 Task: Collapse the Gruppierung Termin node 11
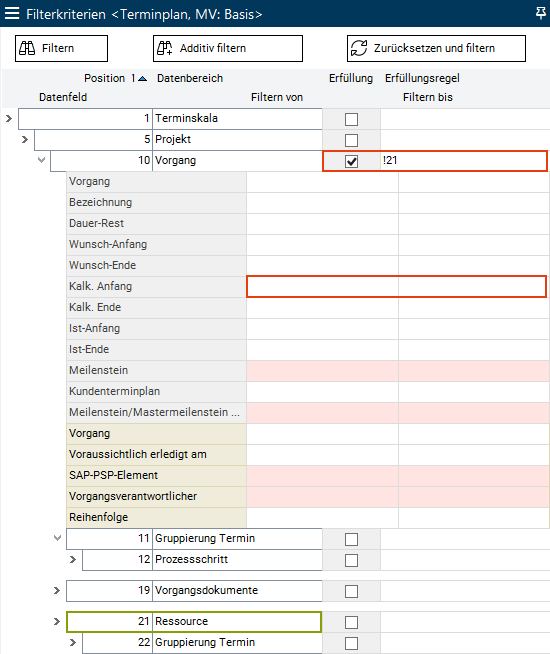click(58, 538)
